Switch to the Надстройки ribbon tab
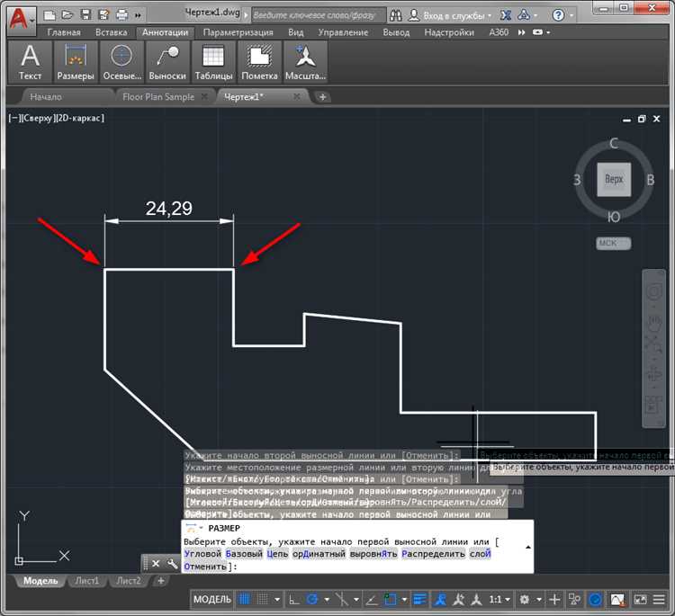 [x=449, y=32]
